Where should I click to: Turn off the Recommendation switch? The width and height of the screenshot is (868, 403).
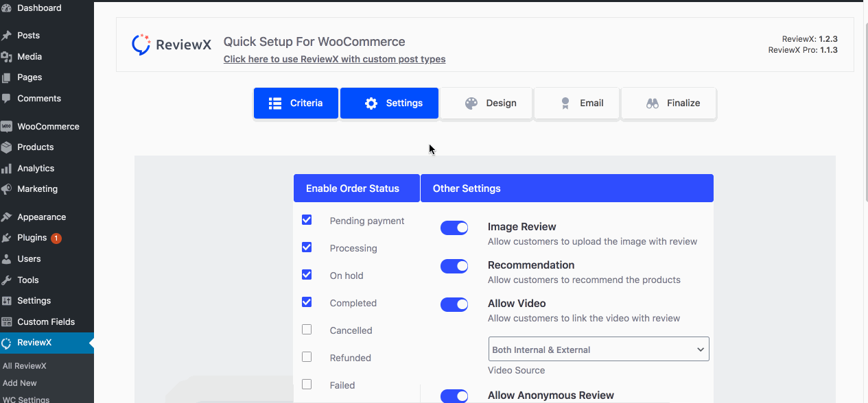(454, 266)
